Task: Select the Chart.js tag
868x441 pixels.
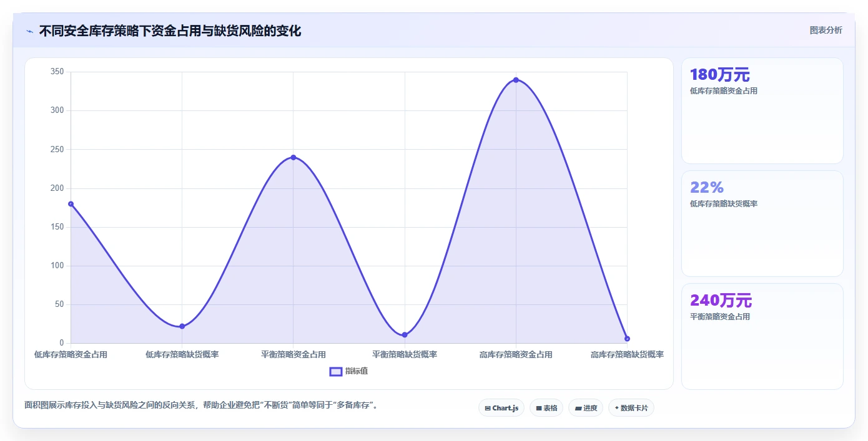Action: [501, 408]
